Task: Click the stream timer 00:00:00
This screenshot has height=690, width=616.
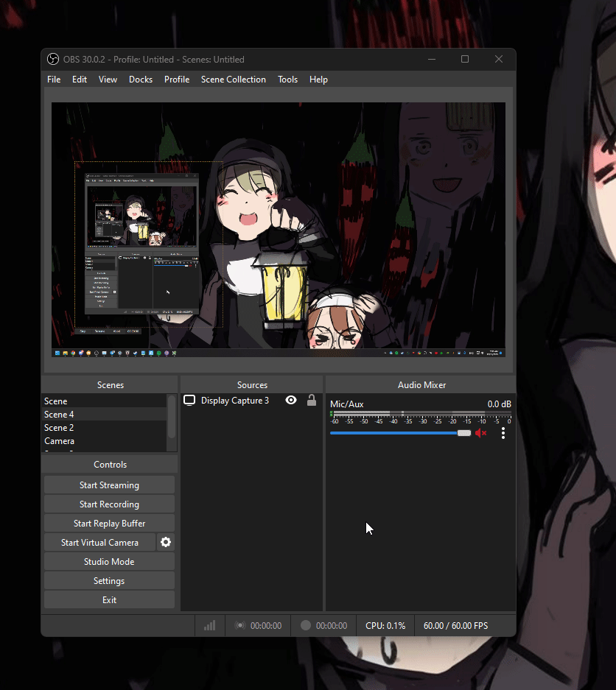Action: [x=266, y=625]
